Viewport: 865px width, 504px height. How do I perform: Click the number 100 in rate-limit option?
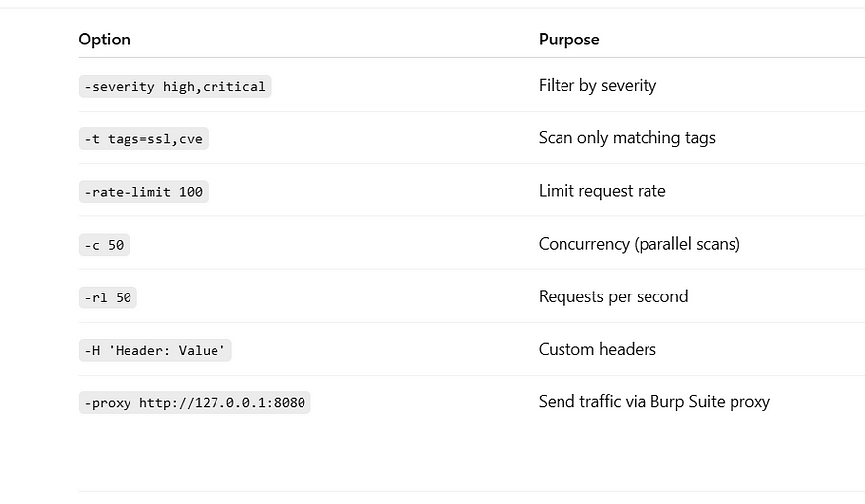coord(191,192)
